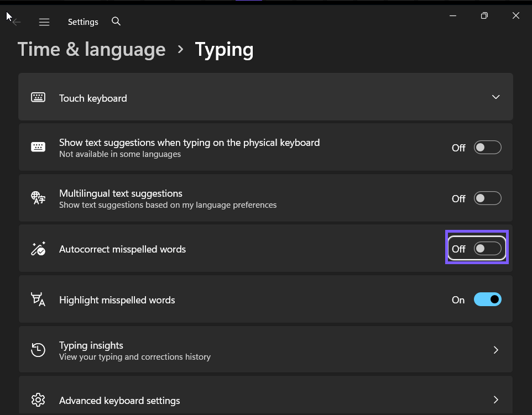Click 'On' status text for Highlight misspelled words
Image resolution: width=532 pixels, height=415 pixels.
[458, 300]
